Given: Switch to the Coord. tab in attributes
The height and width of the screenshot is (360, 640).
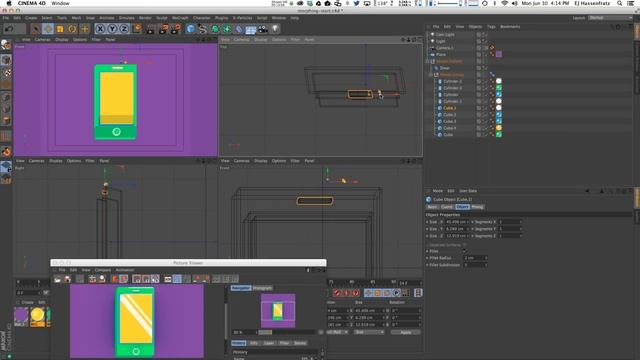Looking at the screenshot, I should (447, 207).
